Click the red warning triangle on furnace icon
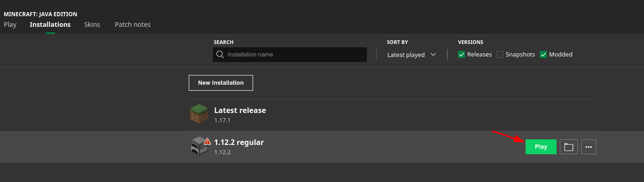Viewport: 644px width, 182px height. tap(207, 141)
